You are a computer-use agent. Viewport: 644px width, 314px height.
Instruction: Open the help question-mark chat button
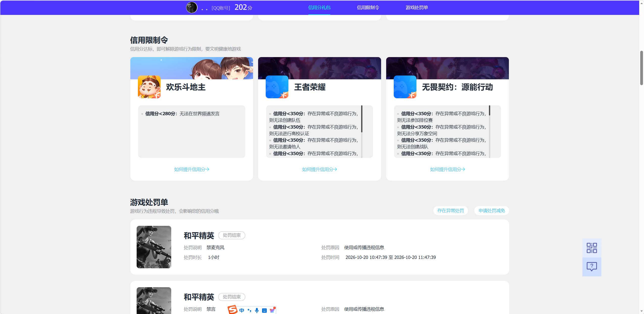592,267
